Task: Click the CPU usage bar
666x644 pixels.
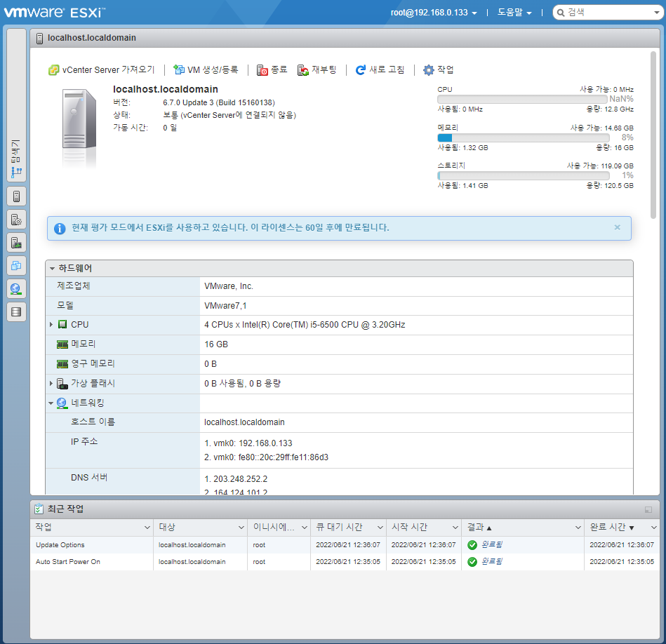Action: [522, 99]
